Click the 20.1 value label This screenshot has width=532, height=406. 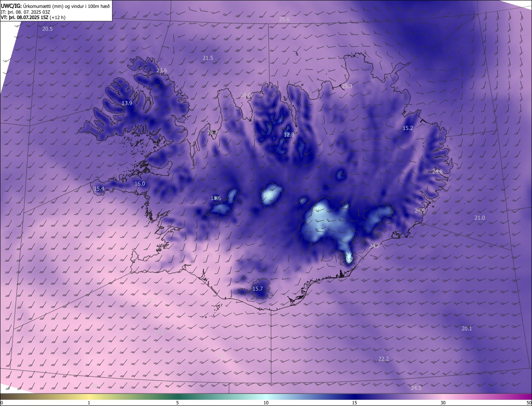point(467,329)
